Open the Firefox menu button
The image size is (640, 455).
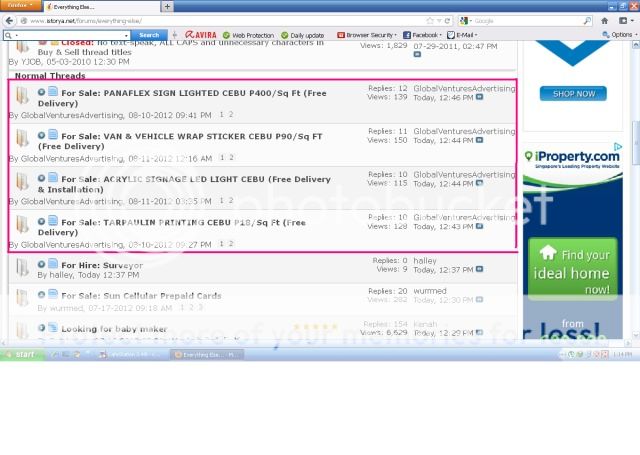click(20, 6)
